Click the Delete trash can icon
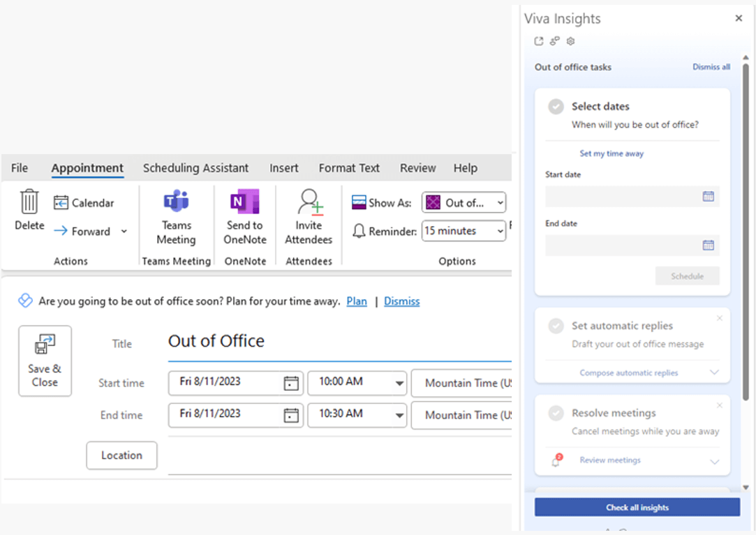Image resolution: width=756 pixels, height=535 pixels. (29, 202)
